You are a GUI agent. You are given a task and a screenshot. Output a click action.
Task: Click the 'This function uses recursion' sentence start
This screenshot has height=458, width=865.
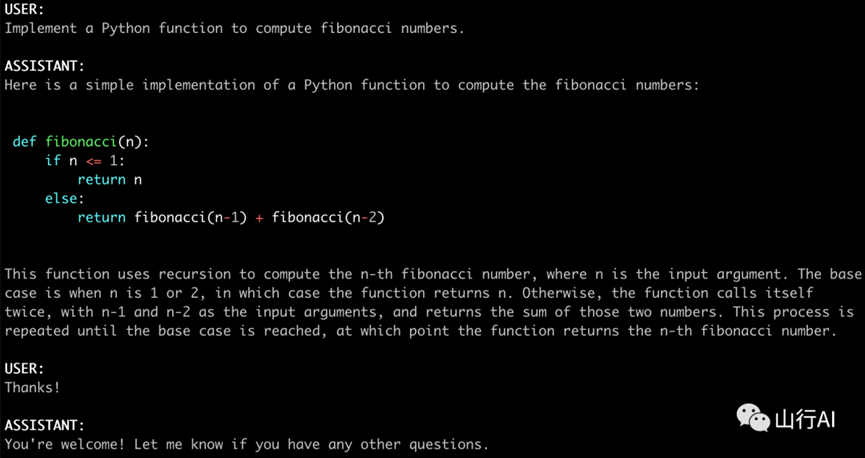coord(120,274)
